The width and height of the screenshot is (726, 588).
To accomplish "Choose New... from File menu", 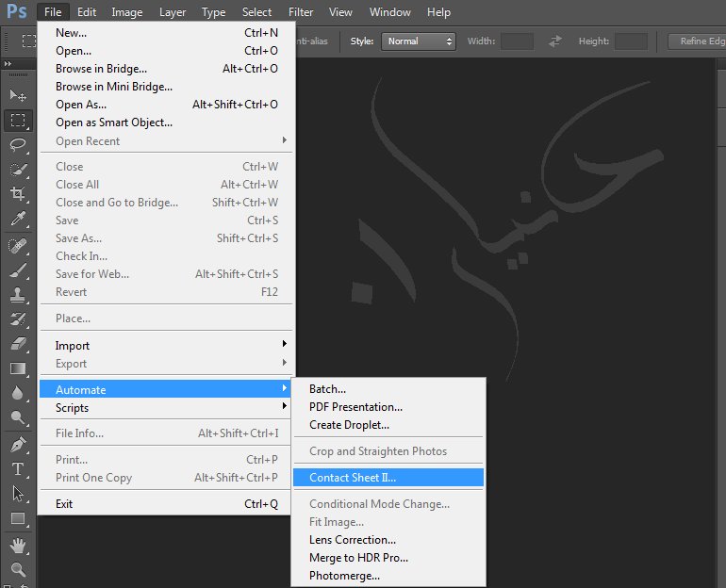I will click(166, 33).
